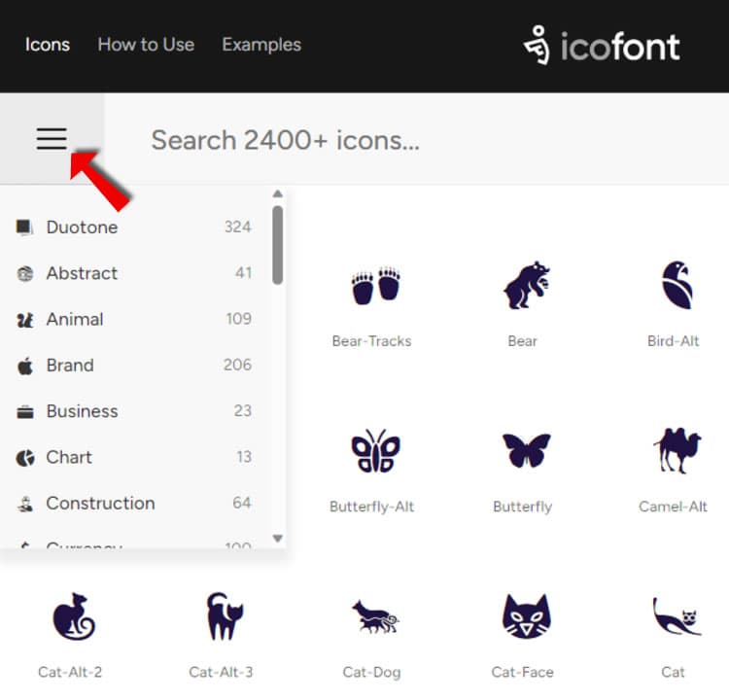Open the Construction category
The height and width of the screenshot is (700, 729).
tap(100, 504)
